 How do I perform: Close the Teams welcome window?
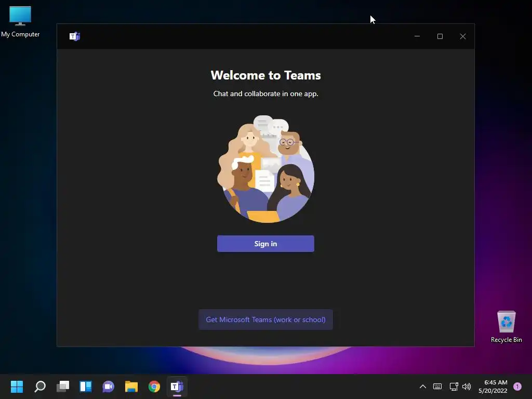click(x=462, y=36)
